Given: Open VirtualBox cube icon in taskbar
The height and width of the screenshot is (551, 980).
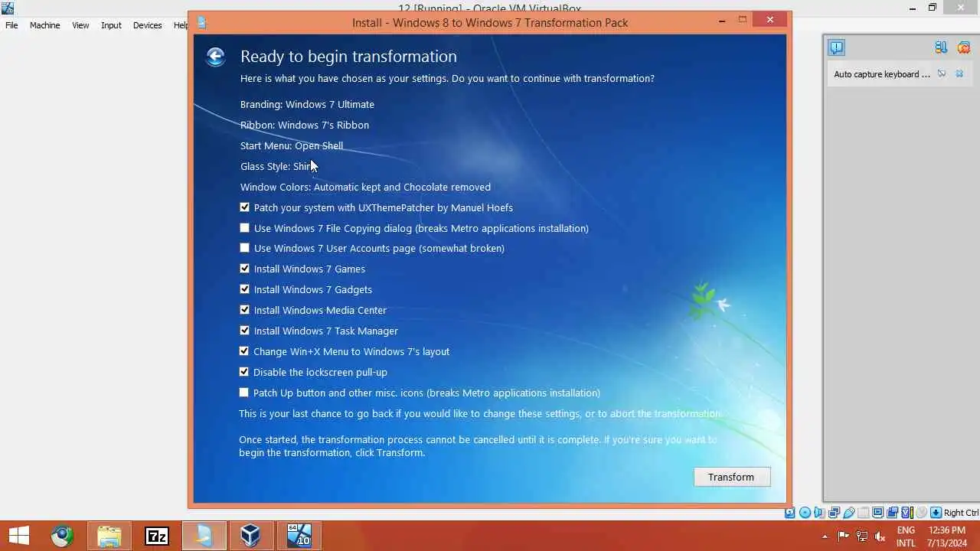Looking at the screenshot, I should (x=250, y=536).
